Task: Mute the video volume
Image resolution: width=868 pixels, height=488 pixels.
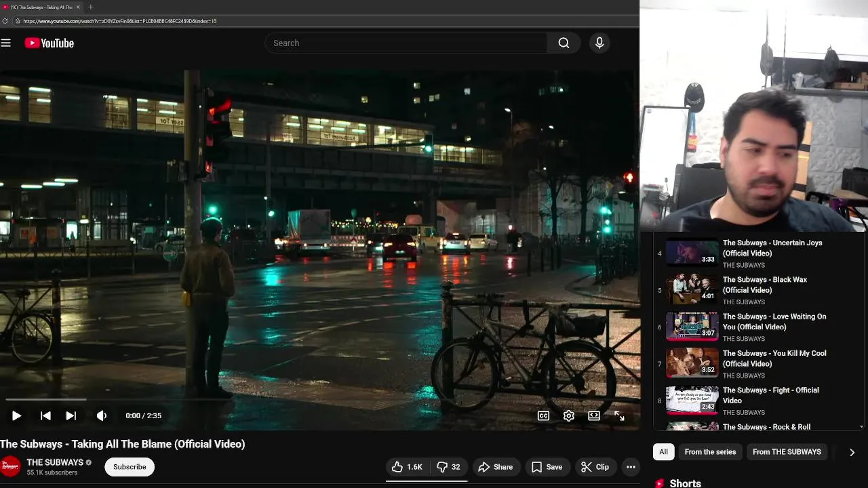Action: point(102,415)
